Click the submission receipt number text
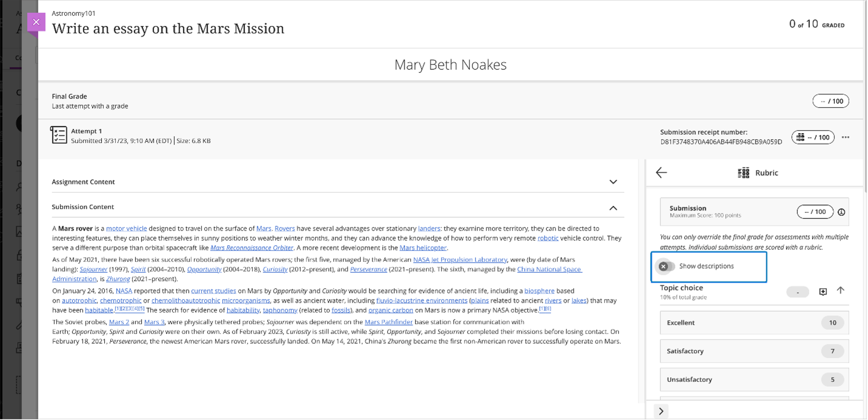Screen dimensions: 868x420 coord(721,142)
